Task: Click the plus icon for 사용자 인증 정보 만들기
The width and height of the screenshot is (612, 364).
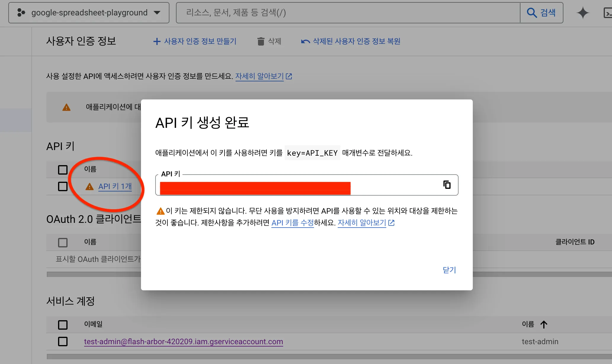Action: [157, 41]
